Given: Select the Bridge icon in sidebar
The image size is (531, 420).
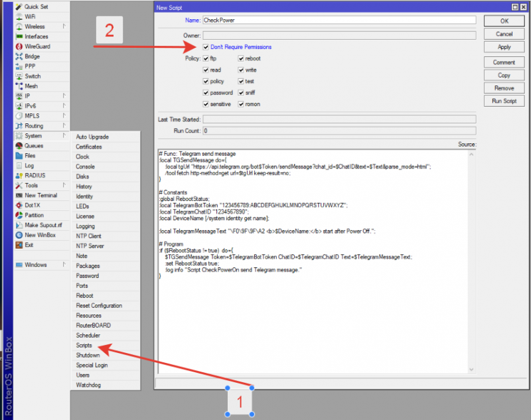Looking at the screenshot, I should tap(19, 56).
